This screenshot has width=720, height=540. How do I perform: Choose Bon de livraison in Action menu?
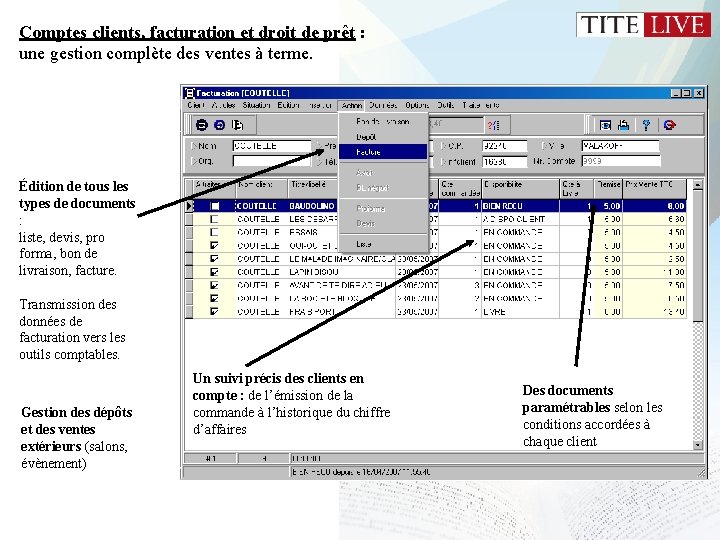(383, 122)
